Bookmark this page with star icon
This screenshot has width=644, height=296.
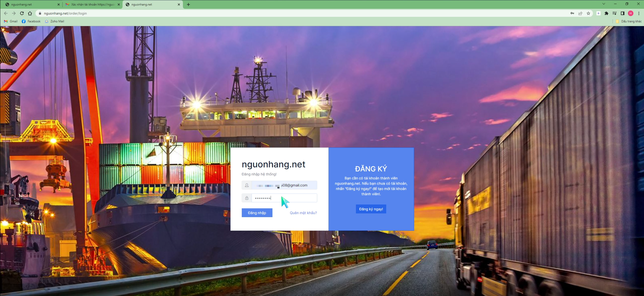click(588, 13)
